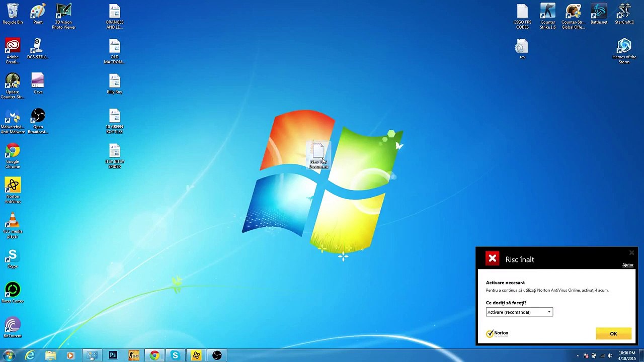Open the network signal tray icon
This screenshot has width=644, height=362.
(x=602, y=356)
